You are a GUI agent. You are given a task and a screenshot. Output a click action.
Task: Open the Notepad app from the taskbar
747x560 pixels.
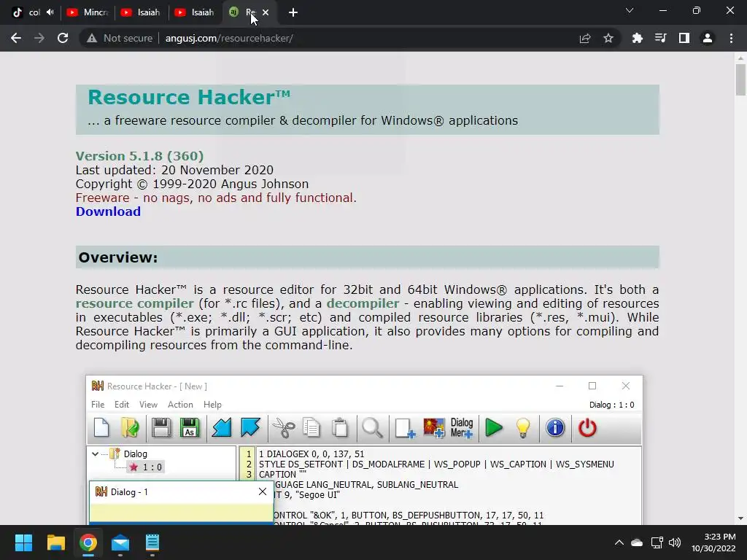point(152,542)
